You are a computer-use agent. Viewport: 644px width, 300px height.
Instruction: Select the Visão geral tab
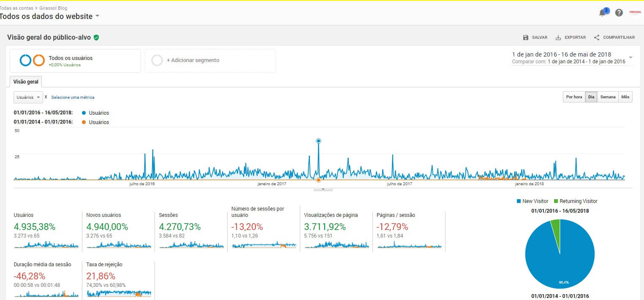pyautogui.click(x=25, y=81)
